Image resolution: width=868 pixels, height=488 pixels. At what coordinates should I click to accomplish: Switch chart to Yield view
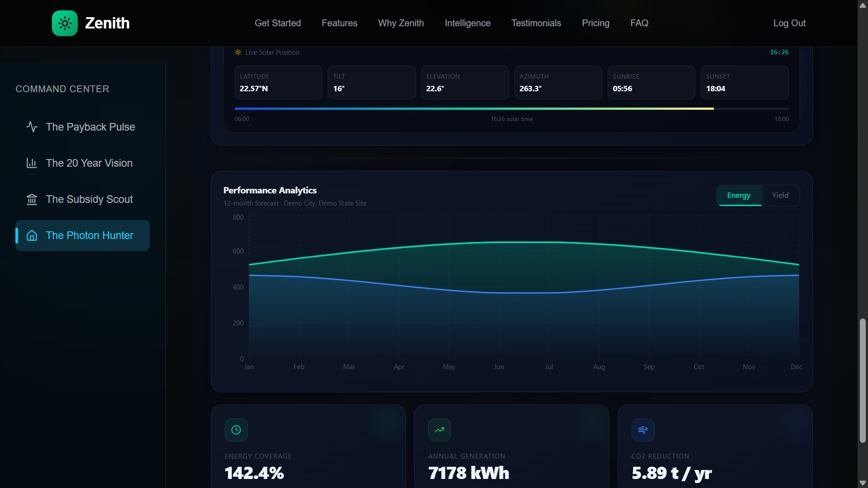click(x=780, y=195)
